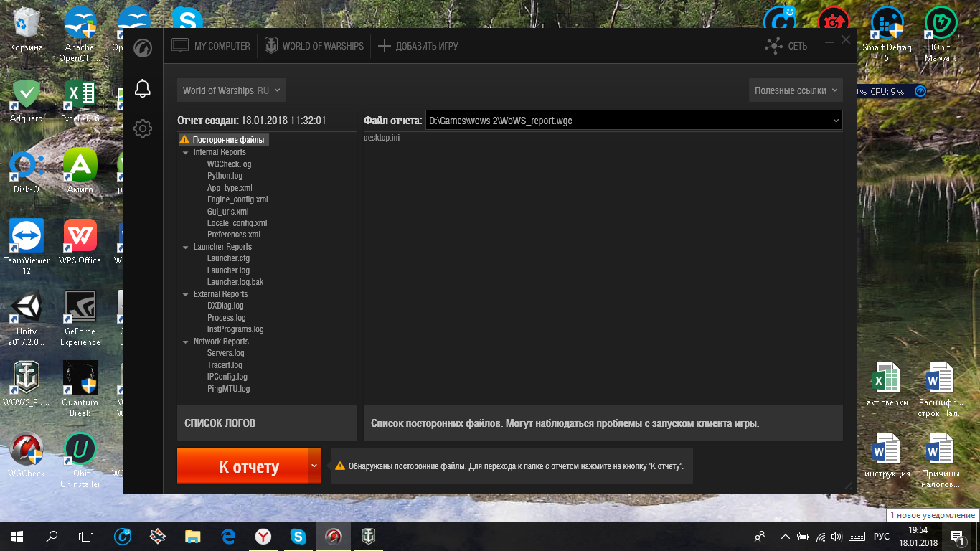Click the Smart Defrag 5 desktop icon
Screen dimensions: 980x551
(887, 34)
